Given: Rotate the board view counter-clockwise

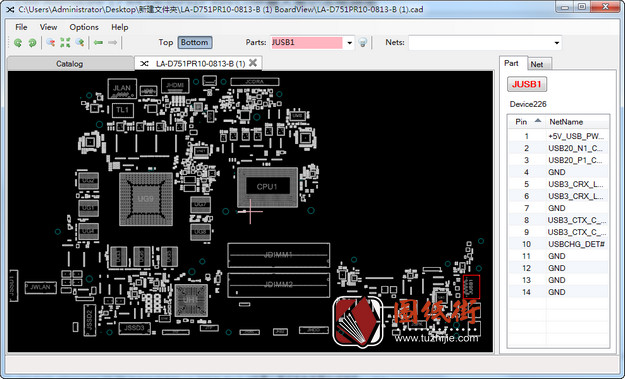Looking at the screenshot, I should point(18,43).
